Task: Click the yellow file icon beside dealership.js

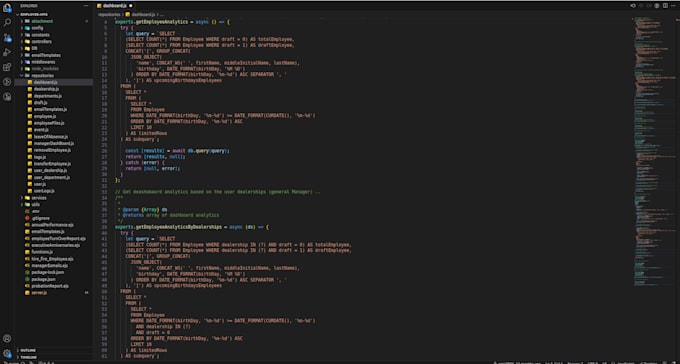Action: coord(29,89)
